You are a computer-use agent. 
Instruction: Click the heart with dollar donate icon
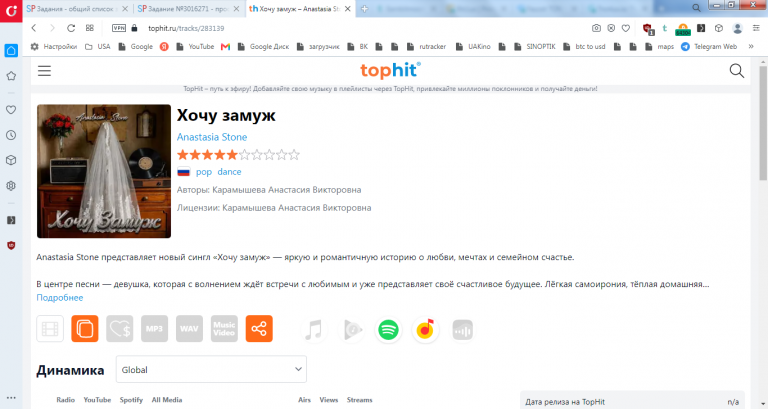click(120, 329)
